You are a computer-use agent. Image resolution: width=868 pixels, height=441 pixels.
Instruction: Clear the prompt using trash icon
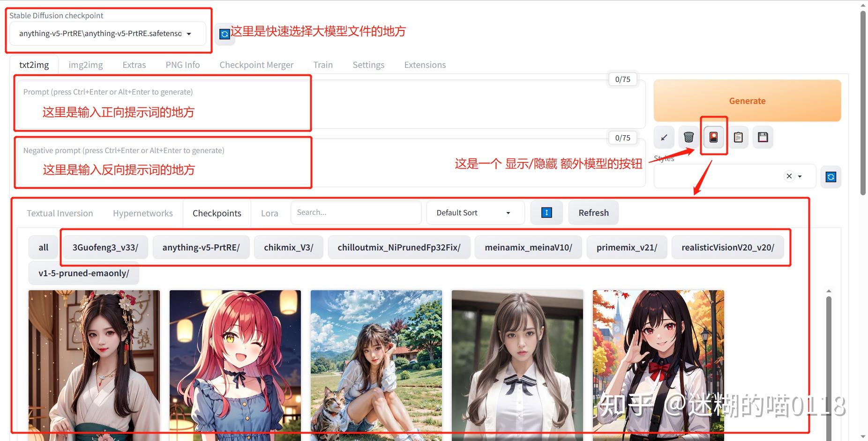[x=688, y=137]
